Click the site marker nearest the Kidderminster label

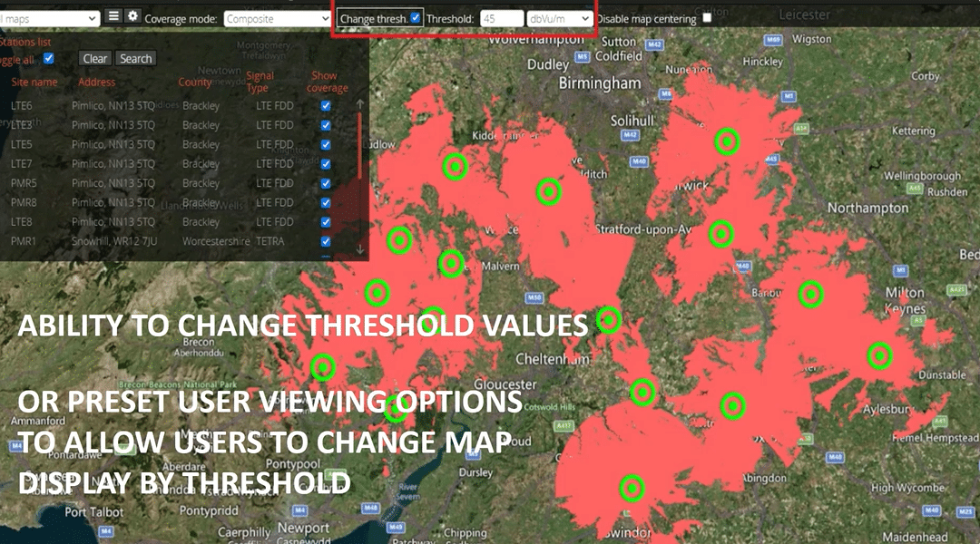(455, 167)
